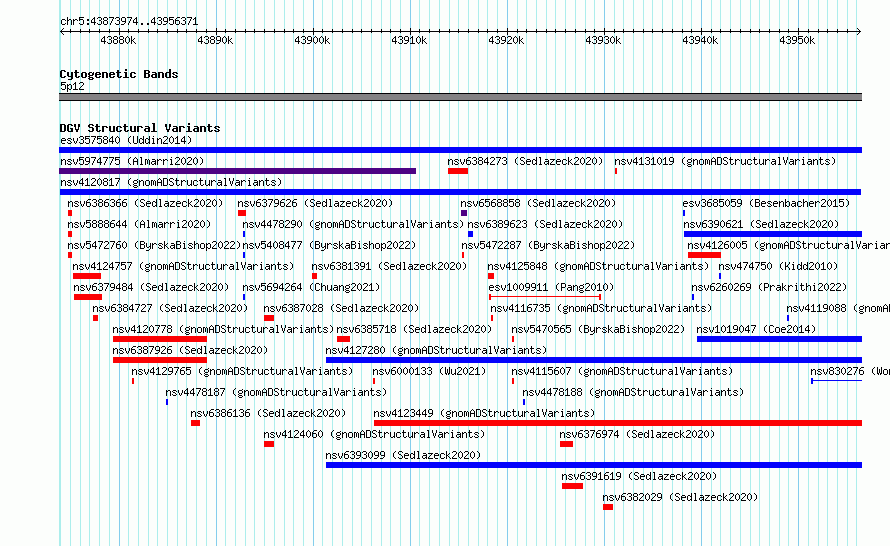The image size is (890, 546).
Task: Click the 43880k ruler tick label
Action: point(117,40)
